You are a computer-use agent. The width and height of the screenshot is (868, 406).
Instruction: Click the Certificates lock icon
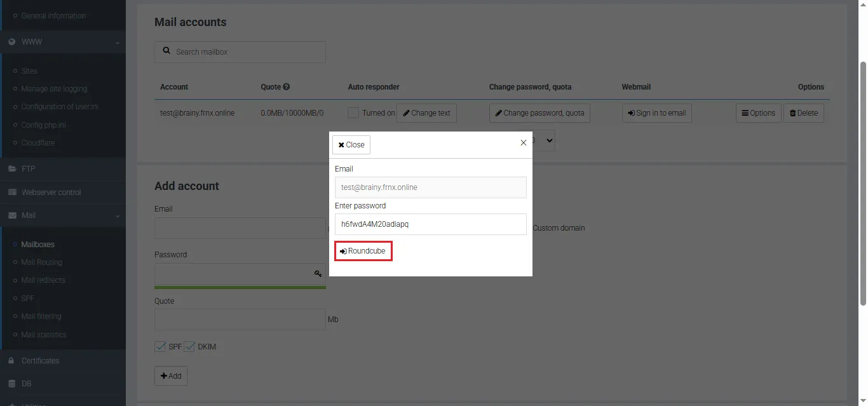(11, 361)
